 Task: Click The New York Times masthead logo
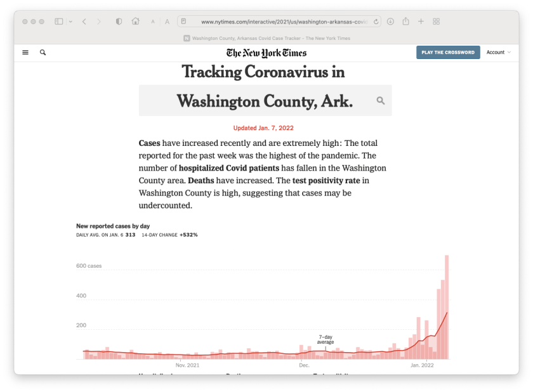(x=266, y=53)
